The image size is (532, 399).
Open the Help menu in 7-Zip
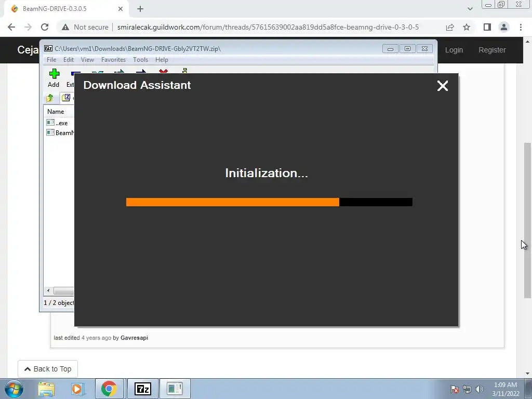tap(162, 60)
